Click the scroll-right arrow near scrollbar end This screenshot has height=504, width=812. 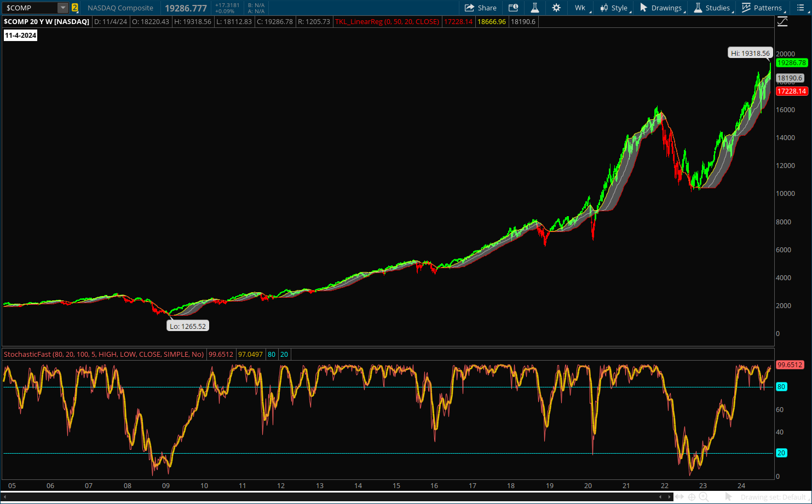coord(669,497)
